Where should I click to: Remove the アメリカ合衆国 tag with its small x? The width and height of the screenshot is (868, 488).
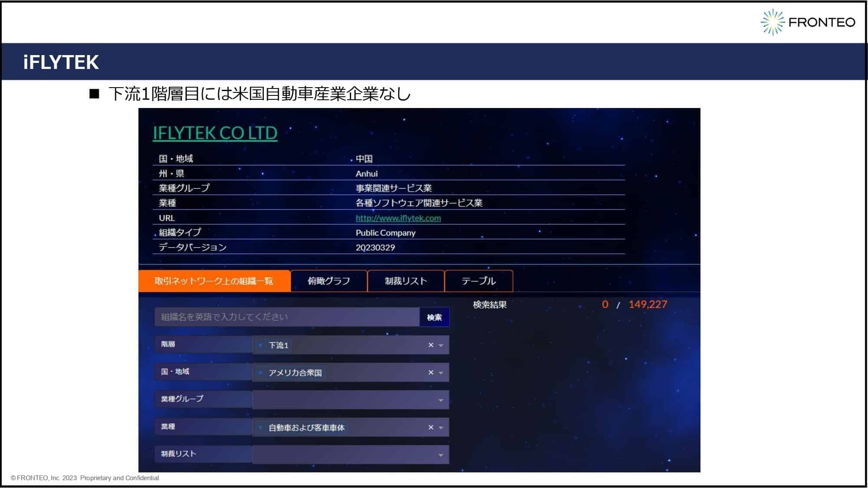(260, 373)
